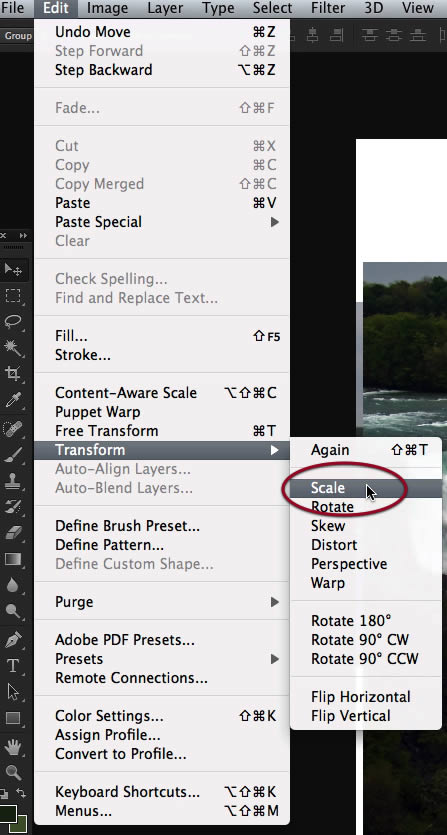The image size is (447, 835).
Task: Open the View menu
Action: [418, 8]
